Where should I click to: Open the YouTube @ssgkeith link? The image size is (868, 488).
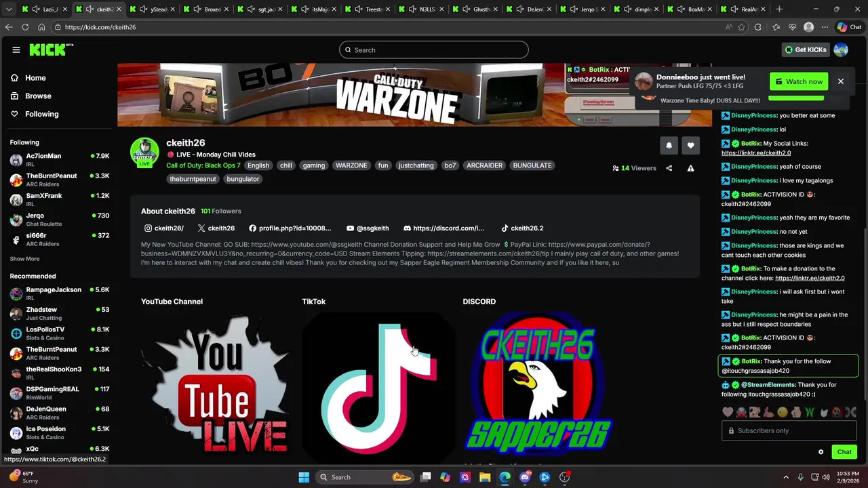(368, 228)
